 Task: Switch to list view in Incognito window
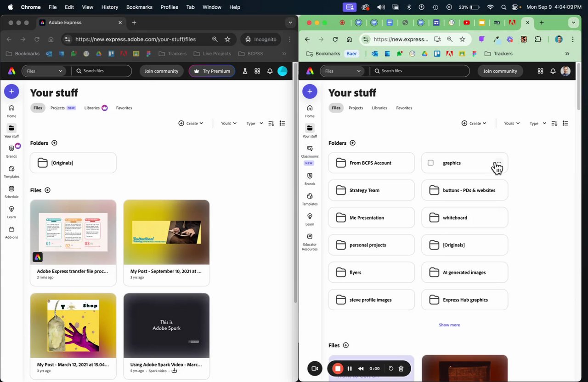[x=283, y=123]
